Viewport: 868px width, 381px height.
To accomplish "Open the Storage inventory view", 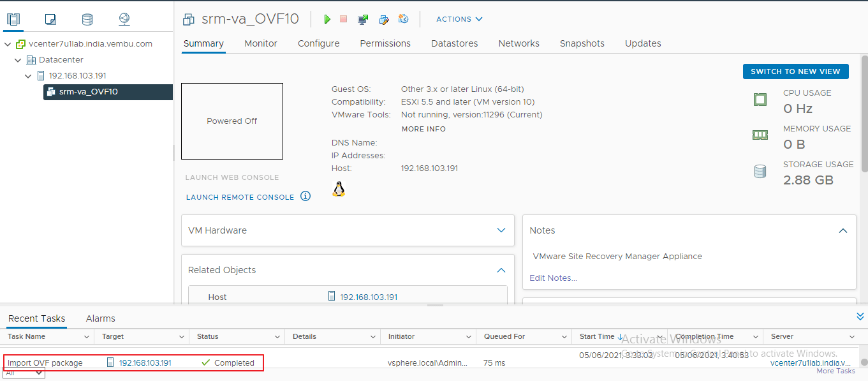I will click(87, 20).
